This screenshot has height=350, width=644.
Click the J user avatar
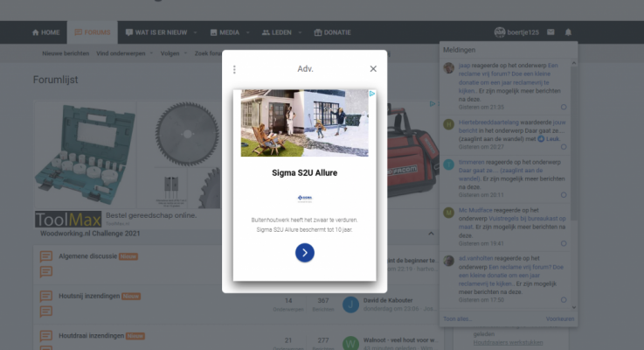pyautogui.click(x=350, y=304)
